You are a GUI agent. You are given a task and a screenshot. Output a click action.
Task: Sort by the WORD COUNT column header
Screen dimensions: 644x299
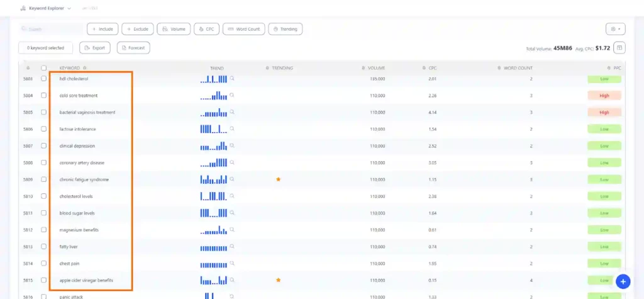[x=515, y=68]
